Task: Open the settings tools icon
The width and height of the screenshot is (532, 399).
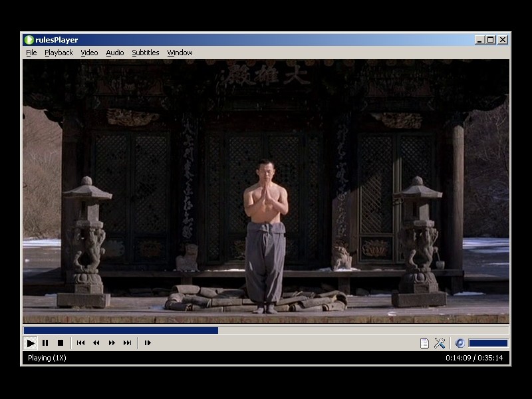Action: pyautogui.click(x=440, y=343)
